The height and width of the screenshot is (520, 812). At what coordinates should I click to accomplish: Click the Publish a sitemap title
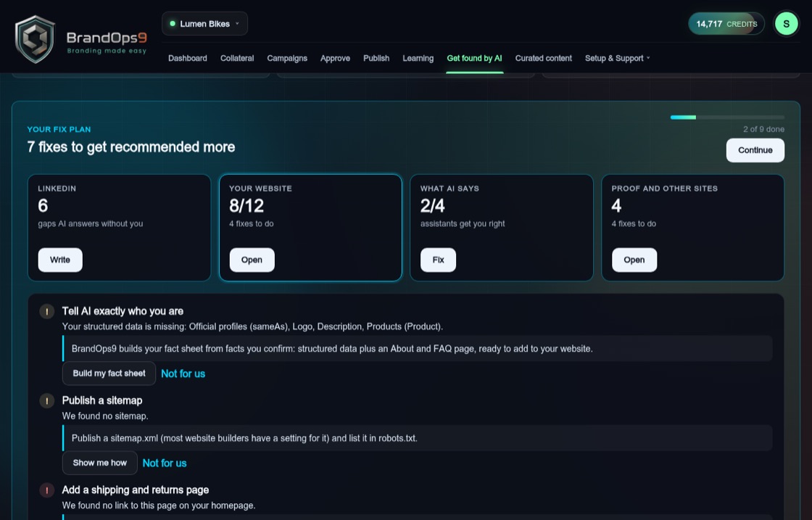(x=102, y=401)
